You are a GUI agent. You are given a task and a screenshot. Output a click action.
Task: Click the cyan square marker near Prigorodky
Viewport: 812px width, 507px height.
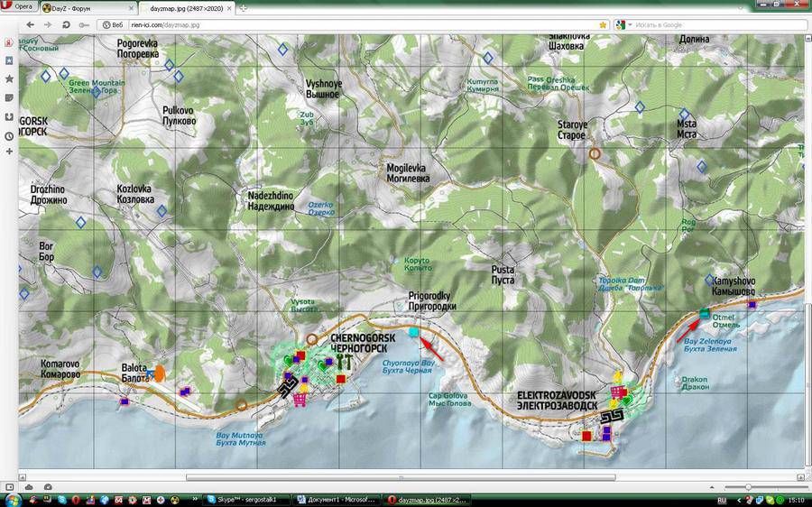coord(413,332)
